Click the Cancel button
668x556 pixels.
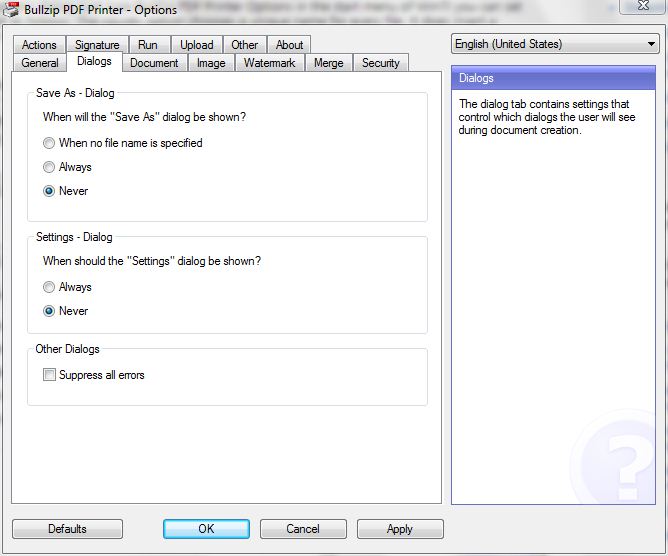click(303, 529)
